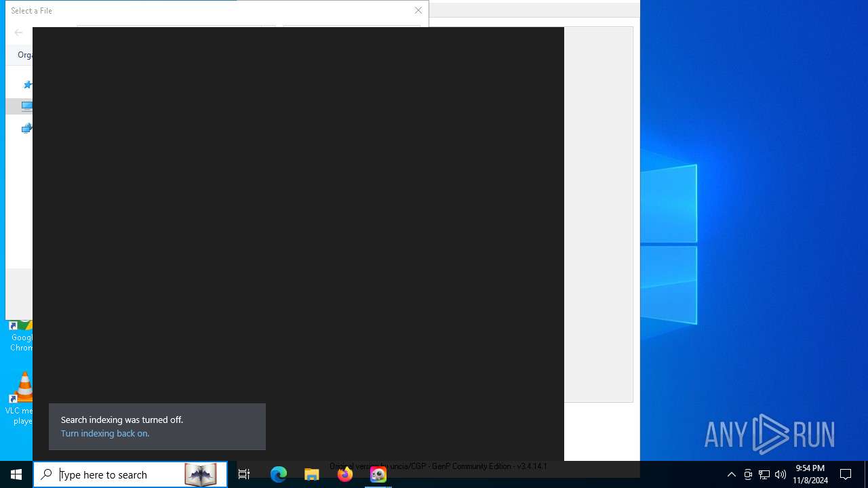
Task: Launch Firefox from the taskbar
Action: pyautogui.click(x=344, y=474)
